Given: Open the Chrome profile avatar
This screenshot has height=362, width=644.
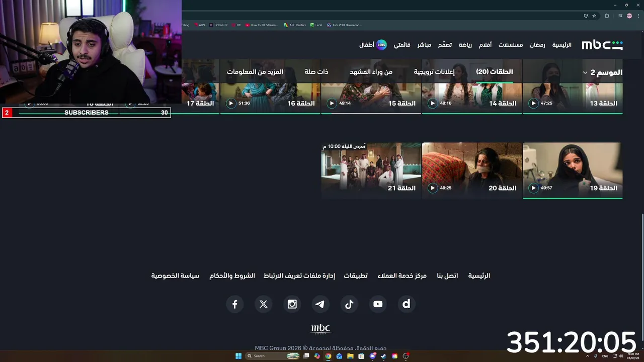Looking at the screenshot, I should point(629,16).
